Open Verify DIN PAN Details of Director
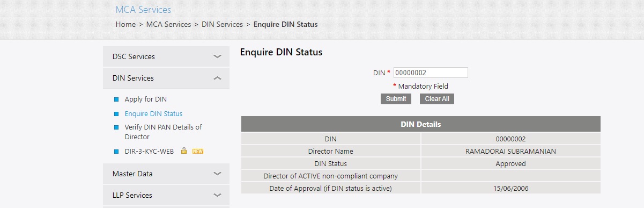644x208 pixels. 163,132
